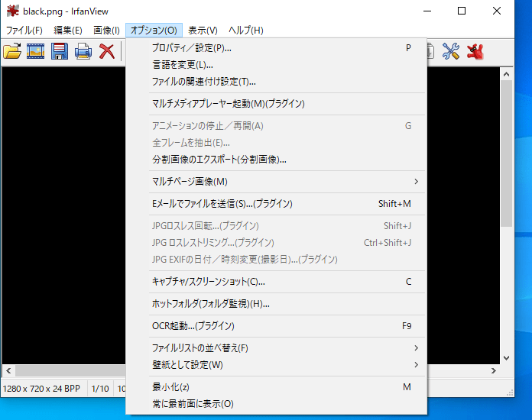Expand ファイルリストの並べ替え(F) submenu
532x420 pixels.
coord(277,348)
